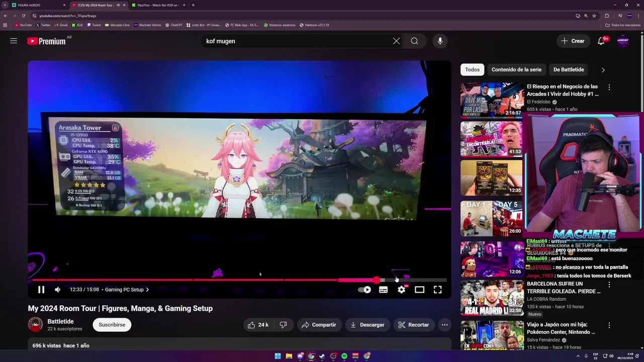Image resolution: width=644 pixels, height=362 pixels.
Task: Mute the video volume speaker
Action: click(57, 290)
